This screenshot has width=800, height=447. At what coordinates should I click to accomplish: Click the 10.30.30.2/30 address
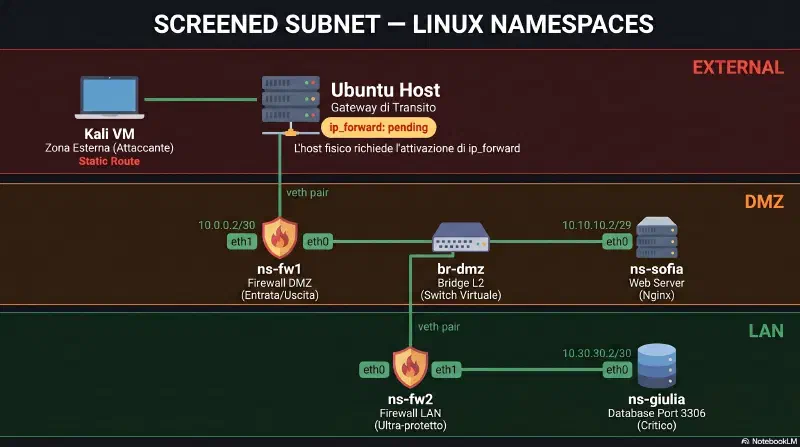click(x=597, y=353)
